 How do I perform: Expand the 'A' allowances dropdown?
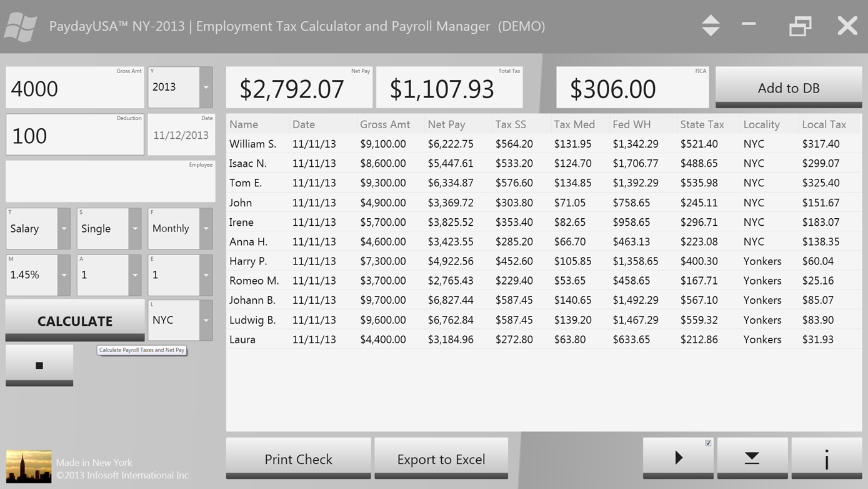[135, 275]
